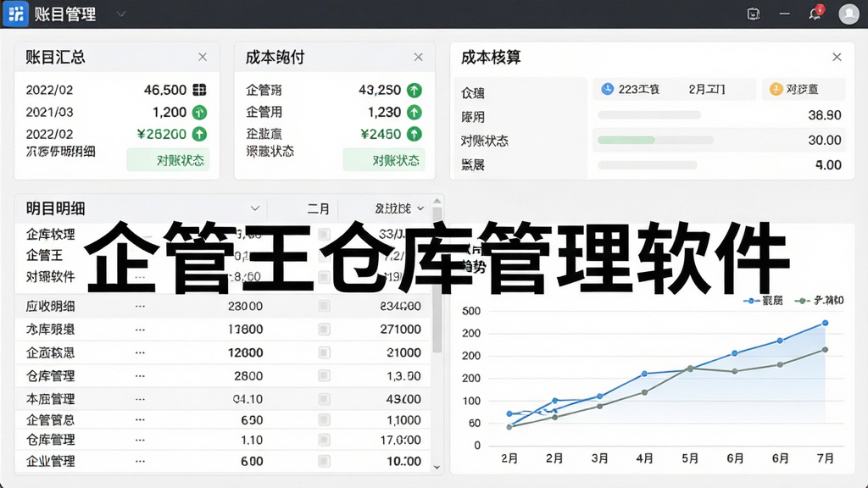This screenshot has width=868, height=488.
Task: Click the 28000 value in 应收明细 row
Action: (x=245, y=306)
